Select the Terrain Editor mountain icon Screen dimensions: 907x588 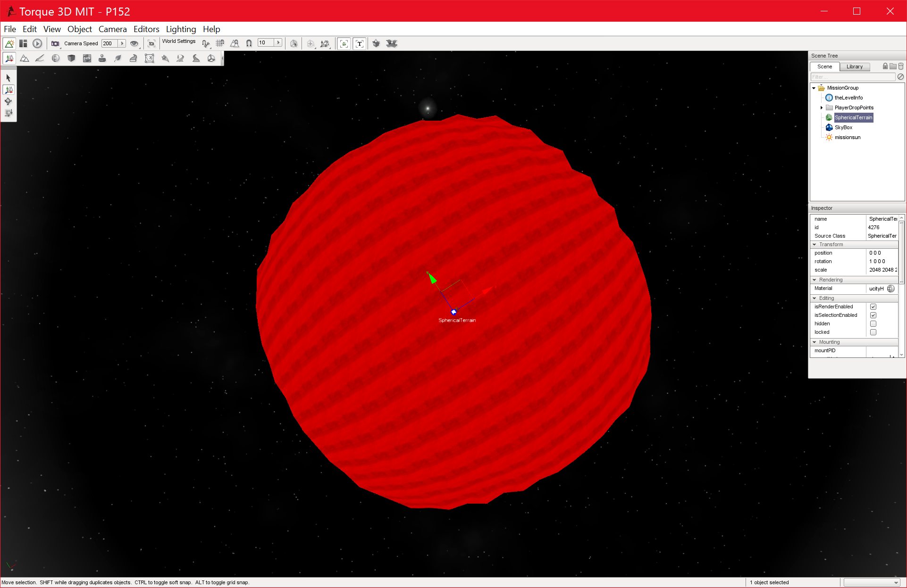coord(25,58)
